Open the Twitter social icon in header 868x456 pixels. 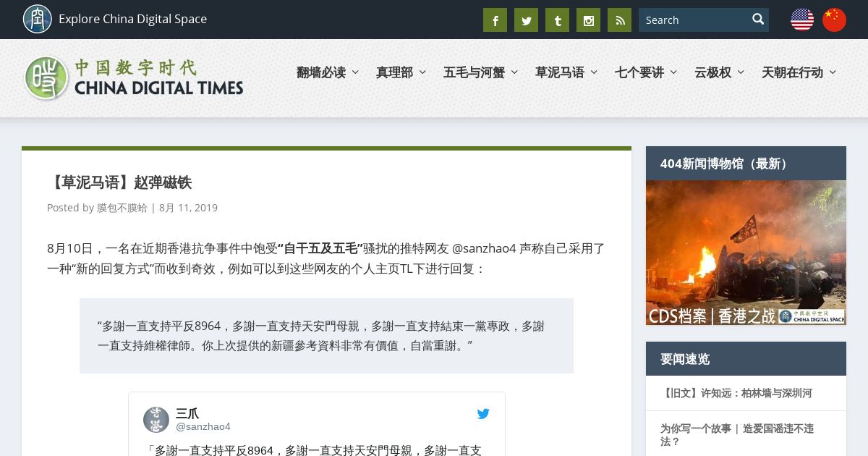tap(526, 20)
